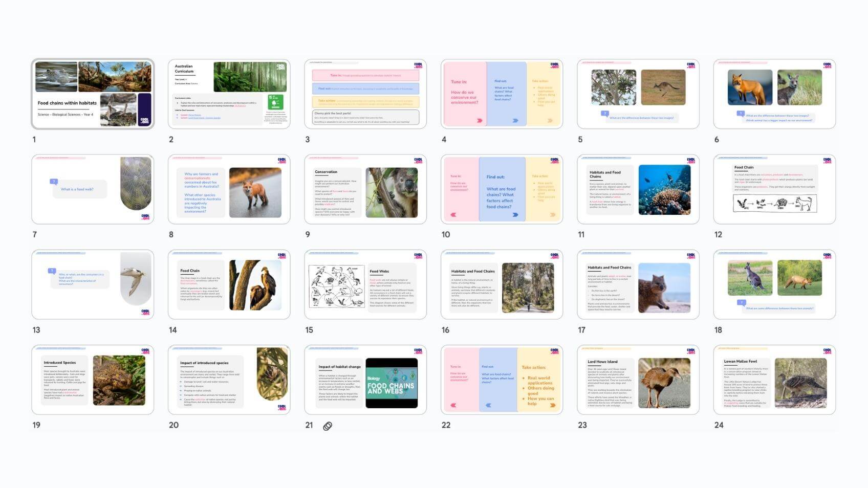Image resolution: width=868 pixels, height=488 pixels.
Task: Open slide 9 titled Conservation
Action: (x=365, y=189)
